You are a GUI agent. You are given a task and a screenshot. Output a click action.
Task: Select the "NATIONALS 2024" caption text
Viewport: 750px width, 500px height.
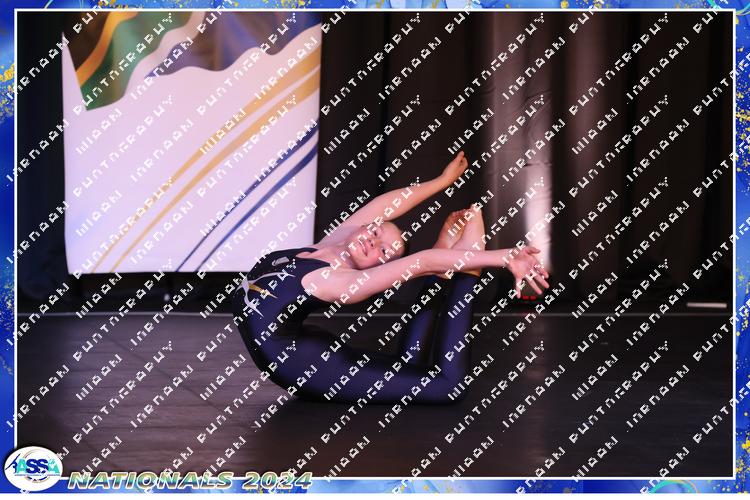[190, 480]
